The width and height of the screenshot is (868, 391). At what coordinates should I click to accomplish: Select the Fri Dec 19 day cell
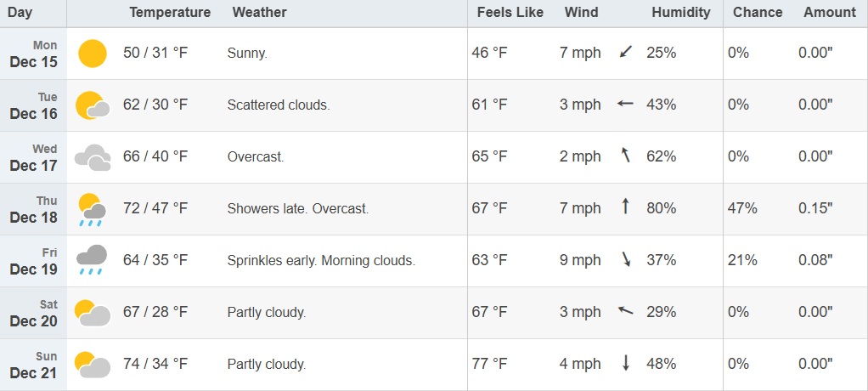click(34, 261)
